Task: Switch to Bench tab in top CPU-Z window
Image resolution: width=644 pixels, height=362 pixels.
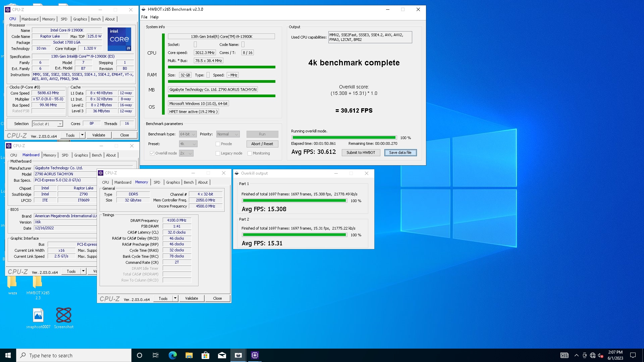Action: coord(96,19)
